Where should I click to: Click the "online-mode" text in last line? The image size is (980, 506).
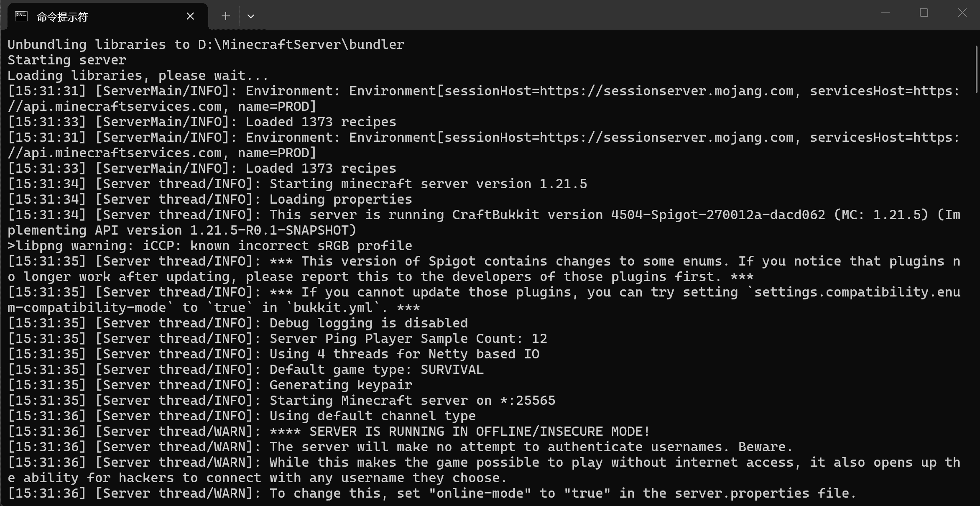tap(480, 493)
